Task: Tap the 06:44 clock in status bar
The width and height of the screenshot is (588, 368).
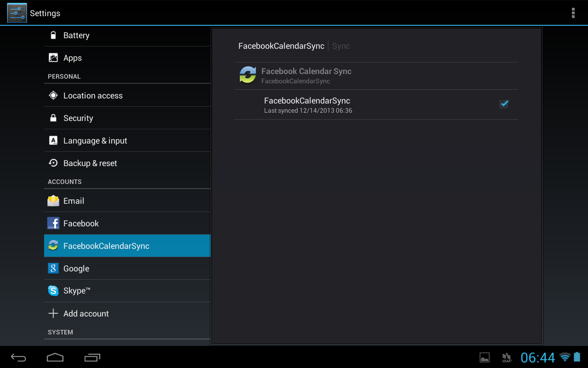Action: click(x=538, y=357)
